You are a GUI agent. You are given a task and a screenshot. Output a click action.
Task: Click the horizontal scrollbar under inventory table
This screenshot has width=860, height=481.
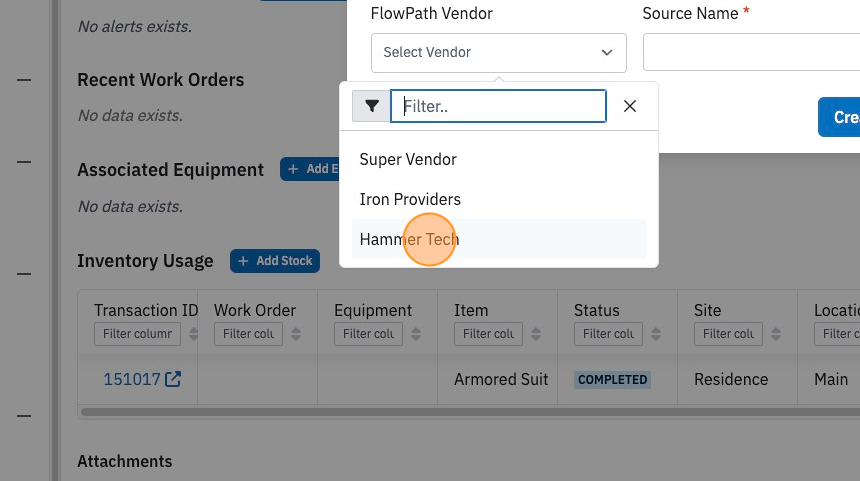[x=470, y=412]
